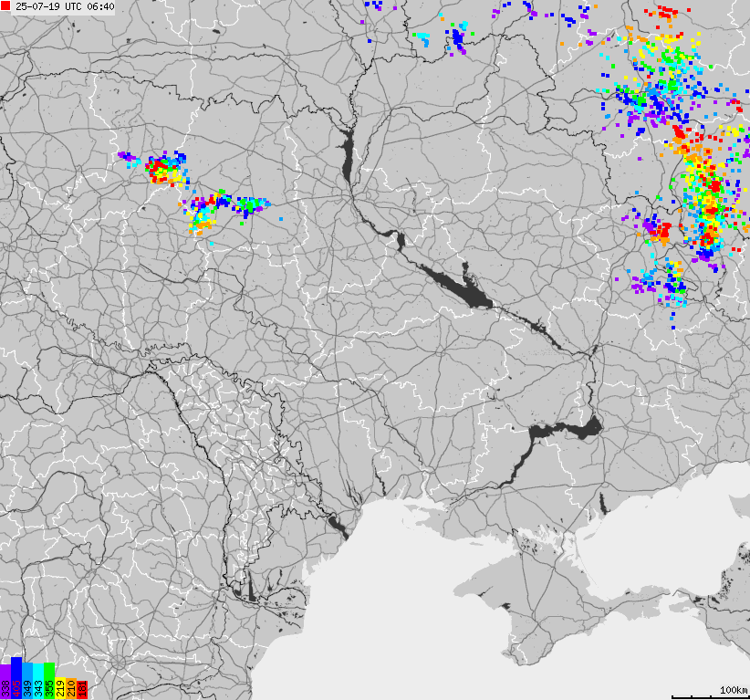Click the light blue legend bar labeled 349
Viewport: 750px width, 700px height.
(x=27, y=681)
